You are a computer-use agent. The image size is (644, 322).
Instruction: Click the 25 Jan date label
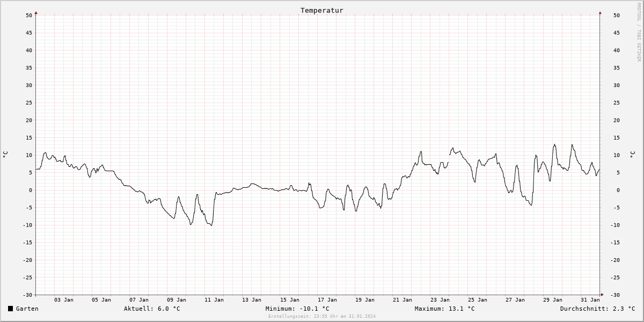coord(478,299)
